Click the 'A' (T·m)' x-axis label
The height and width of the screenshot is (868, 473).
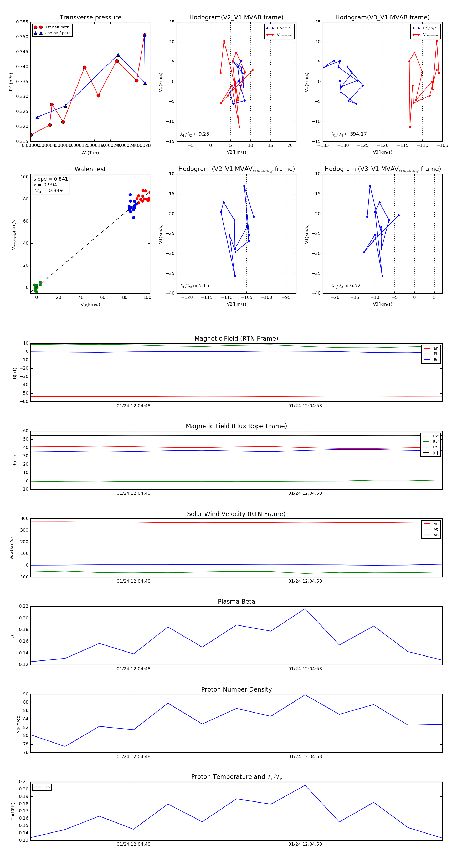coord(90,153)
